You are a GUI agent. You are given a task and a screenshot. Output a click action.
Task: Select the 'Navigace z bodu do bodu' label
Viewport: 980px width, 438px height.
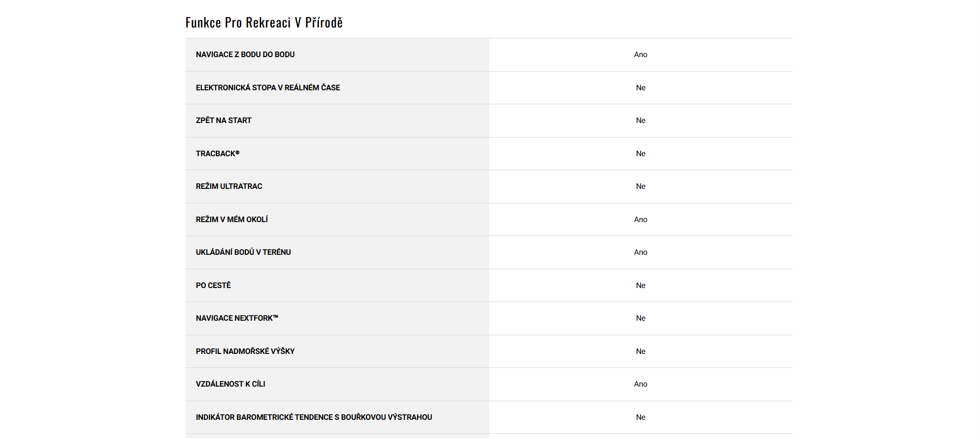(245, 54)
